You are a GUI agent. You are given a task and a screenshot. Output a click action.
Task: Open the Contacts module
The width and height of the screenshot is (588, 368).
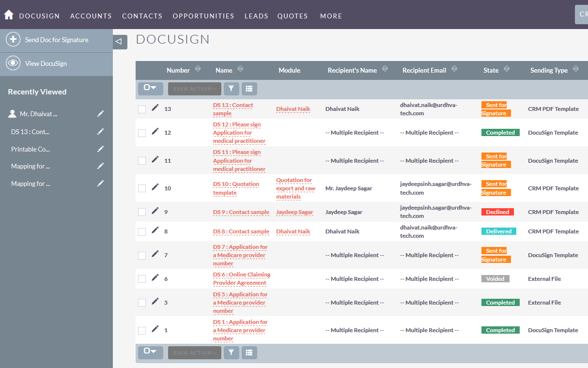(142, 16)
